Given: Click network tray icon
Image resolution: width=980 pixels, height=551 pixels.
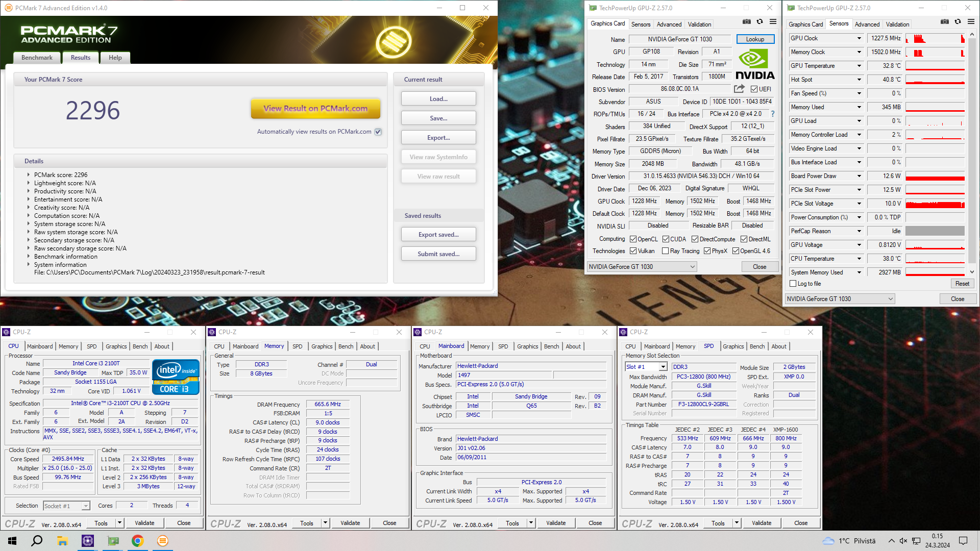Looking at the screenshot, I should pyautogui.click(x=916, y=541).
